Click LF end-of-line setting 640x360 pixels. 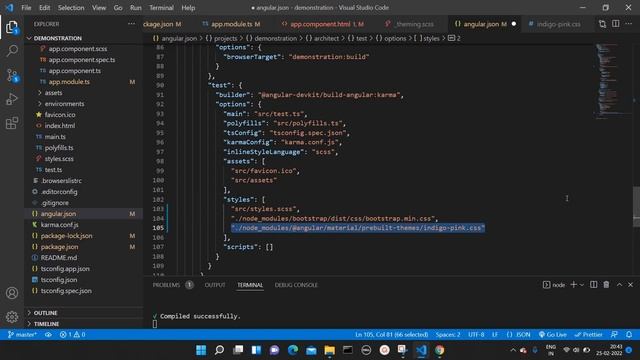click(495, 334)
